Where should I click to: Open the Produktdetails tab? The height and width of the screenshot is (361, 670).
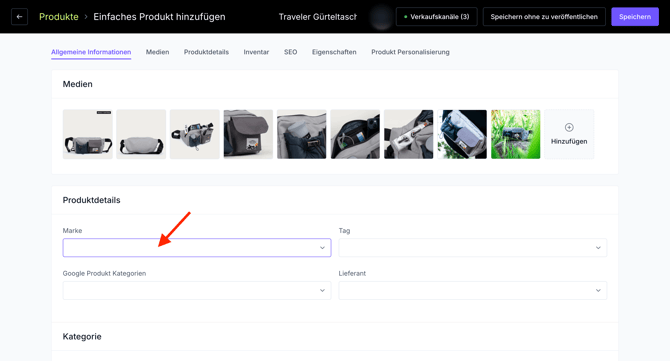(x=206, y=52)
